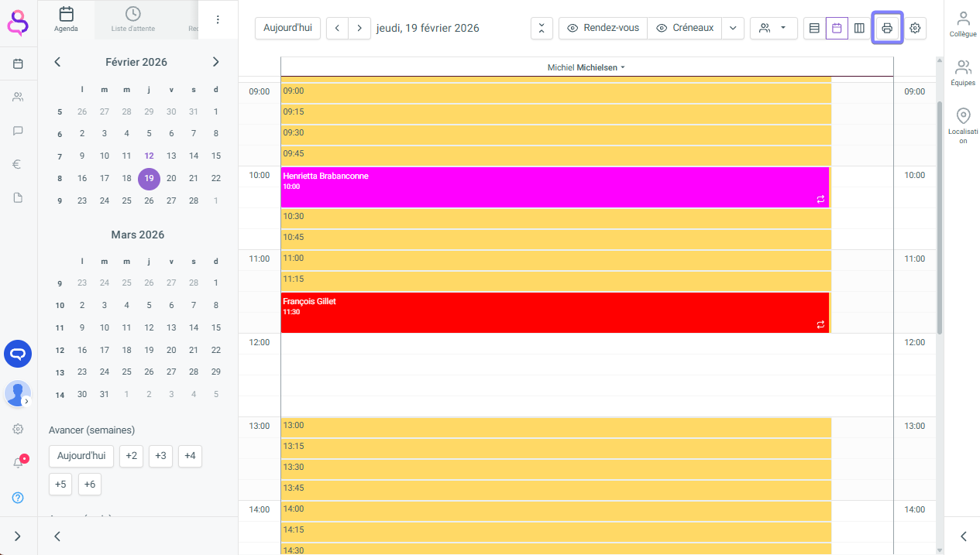Open the people filter dropdown
The height and width of the screenshot is (555, 980).
pyautogui.click(x=772, y=29)
